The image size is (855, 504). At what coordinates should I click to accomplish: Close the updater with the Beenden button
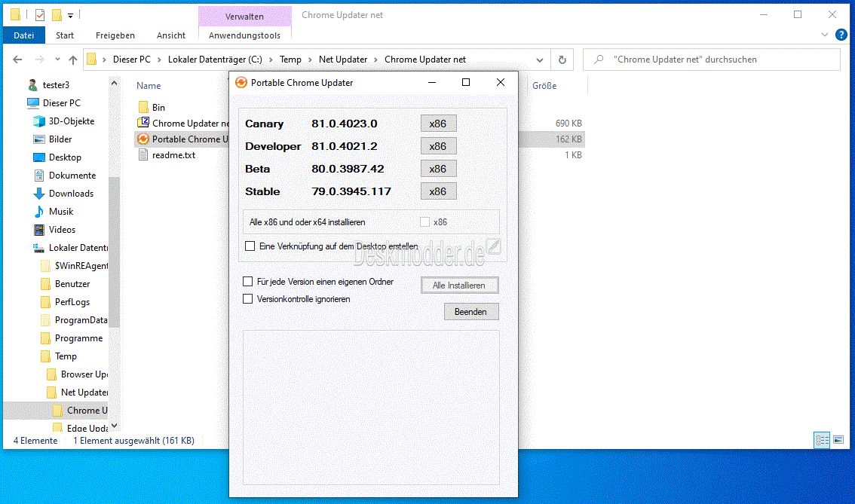point(471,312)
